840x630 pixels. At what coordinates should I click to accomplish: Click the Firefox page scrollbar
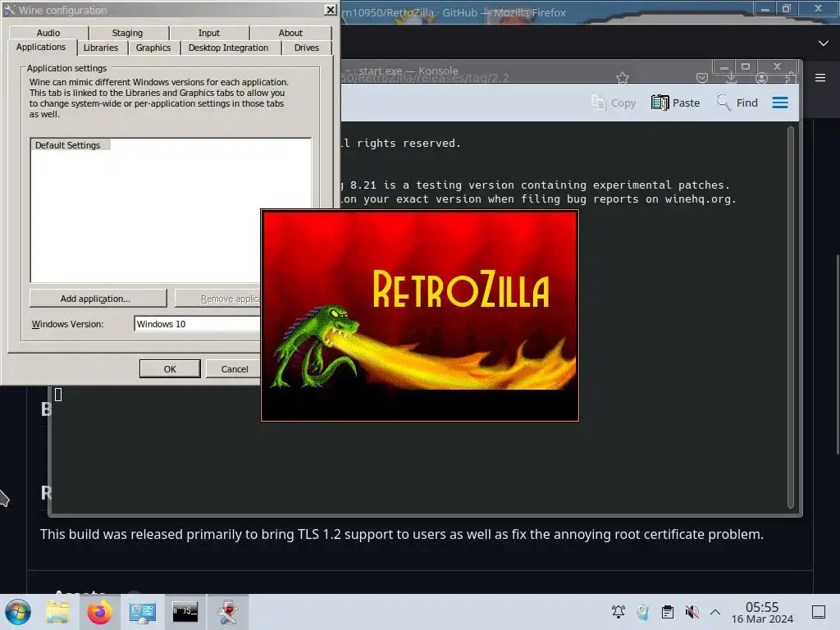[x=836, y=354]
